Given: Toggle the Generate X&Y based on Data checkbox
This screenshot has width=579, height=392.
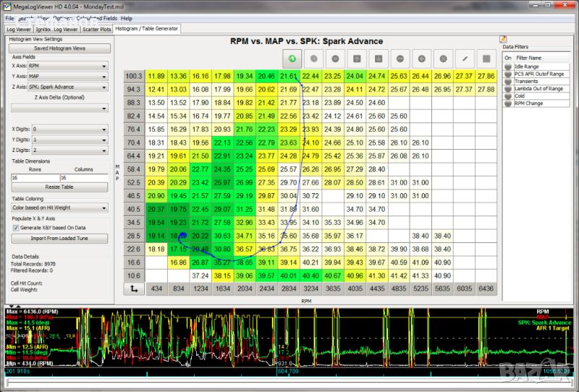Looking at the screenshot, I should click(16, 227).
